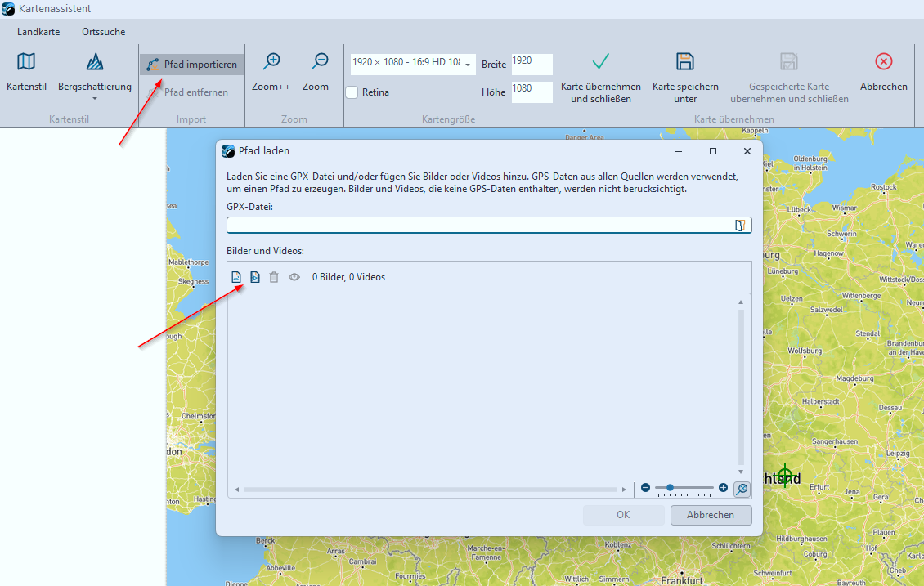Click the '0 Bilder, 0 Videos' count text

349,277
